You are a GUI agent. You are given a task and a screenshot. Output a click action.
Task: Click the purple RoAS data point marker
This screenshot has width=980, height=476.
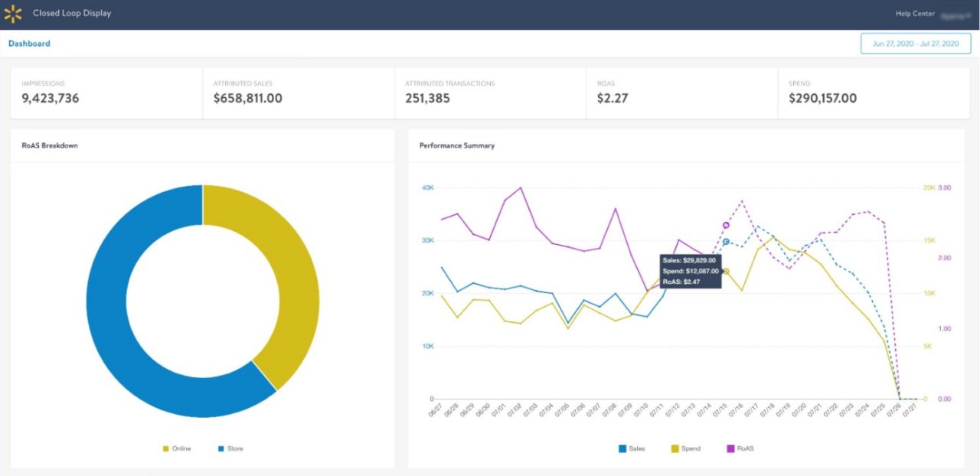click(x=726, y=225)
